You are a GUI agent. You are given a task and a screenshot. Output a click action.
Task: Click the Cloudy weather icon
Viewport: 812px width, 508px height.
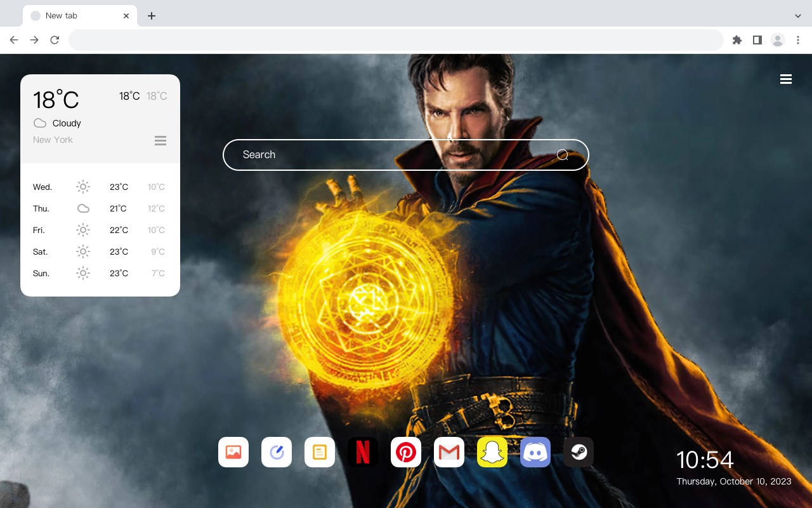click(x=40, y=123)
